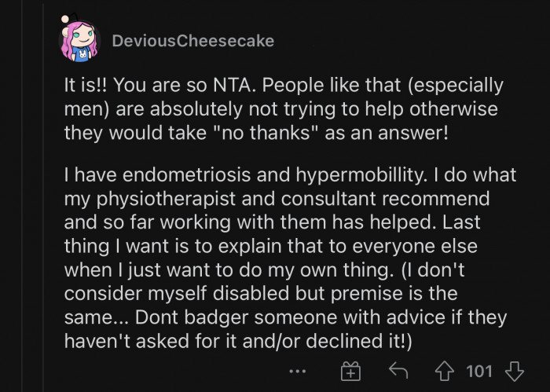Give an award using the gift icon
The width and height of the screenshot is (550, 392).
pyautogui.click(x=349, y=370)
